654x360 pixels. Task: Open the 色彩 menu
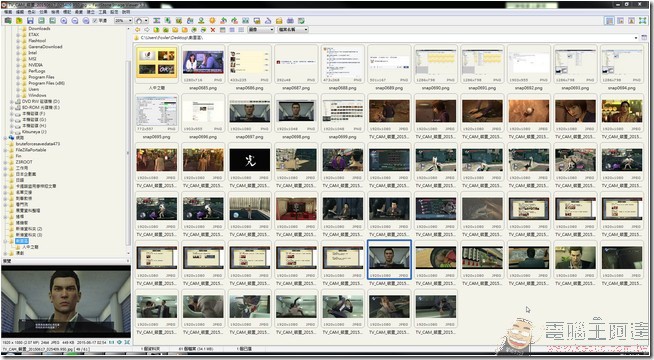(32, 12)
